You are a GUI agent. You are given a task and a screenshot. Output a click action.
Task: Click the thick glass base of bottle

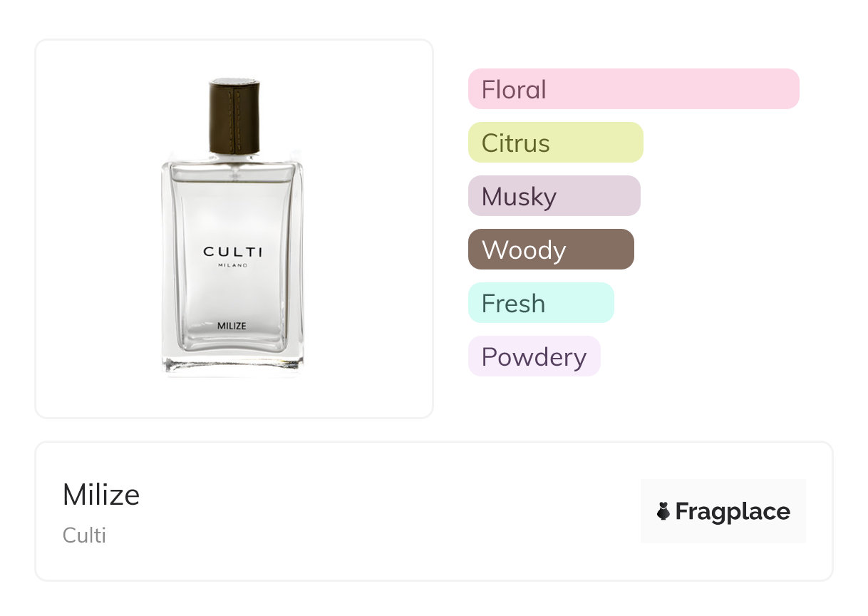[x=232, y=364]
